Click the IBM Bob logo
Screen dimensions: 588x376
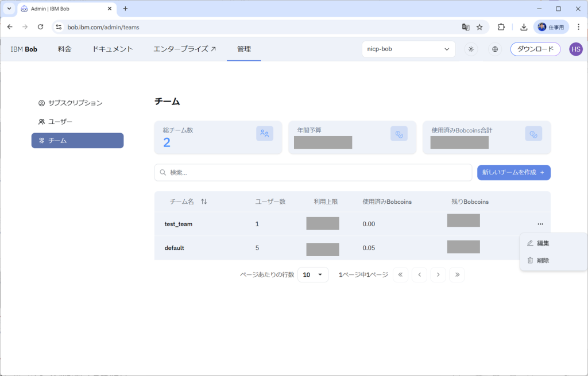[x=24, y=49]
